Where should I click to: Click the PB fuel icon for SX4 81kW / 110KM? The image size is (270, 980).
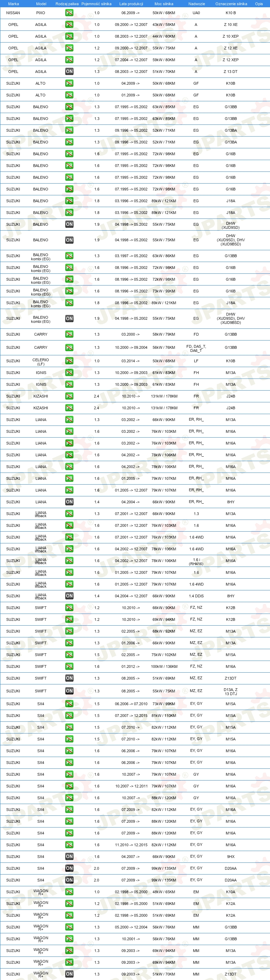[69, 716]
